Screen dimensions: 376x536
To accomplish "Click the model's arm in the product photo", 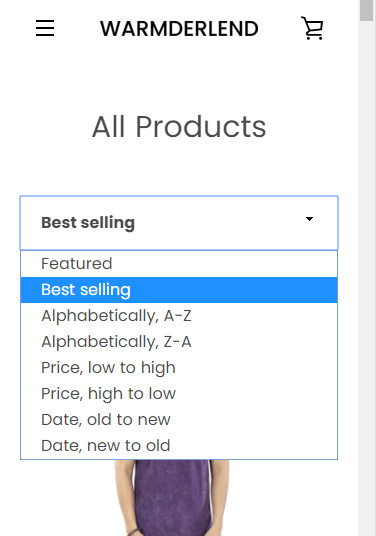I will 123,498.
